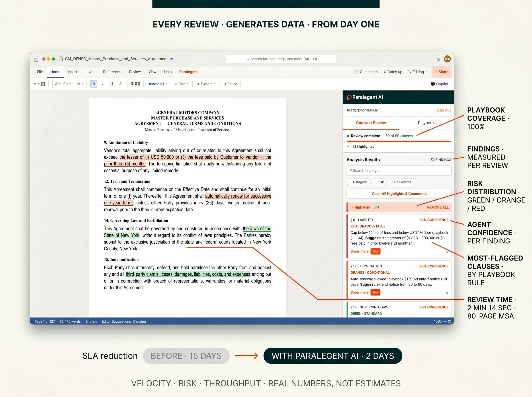The image size is (532, 397).
Task: Click the Redo arrow icon
Action: click(x=39, y=84)
